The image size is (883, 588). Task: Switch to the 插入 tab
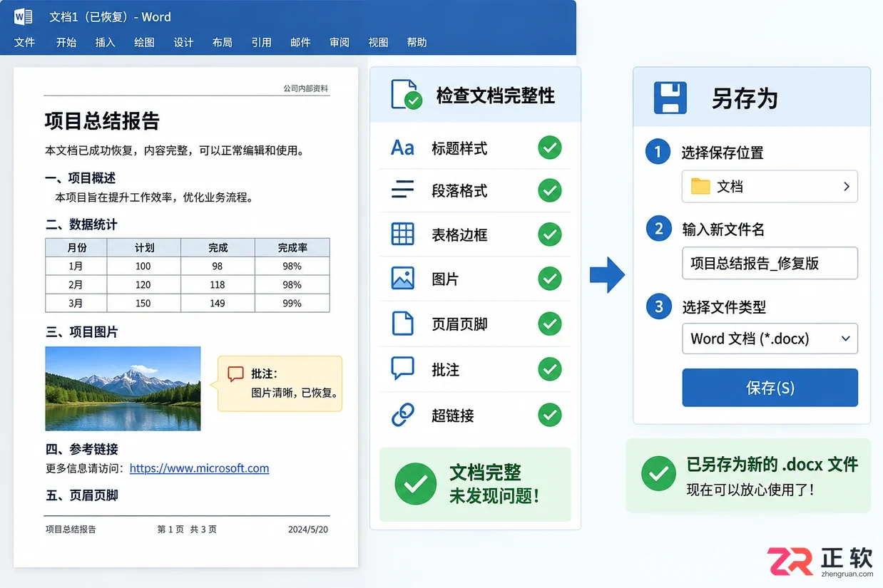[105, 42]
